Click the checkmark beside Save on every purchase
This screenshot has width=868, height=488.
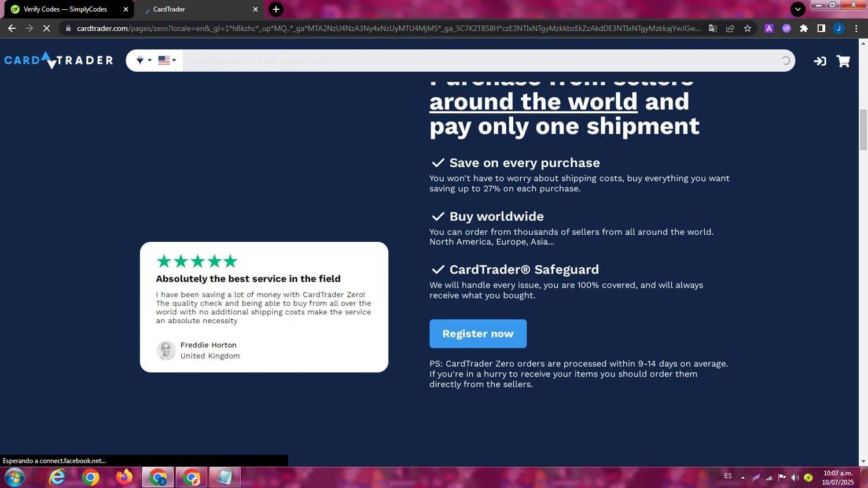(x=438, y=163)
